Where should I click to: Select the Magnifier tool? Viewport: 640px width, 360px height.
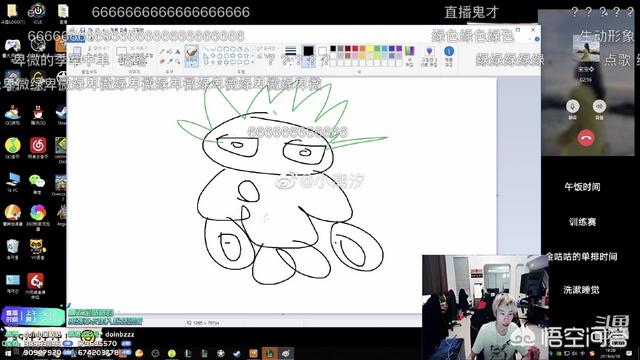coord(178,61)
